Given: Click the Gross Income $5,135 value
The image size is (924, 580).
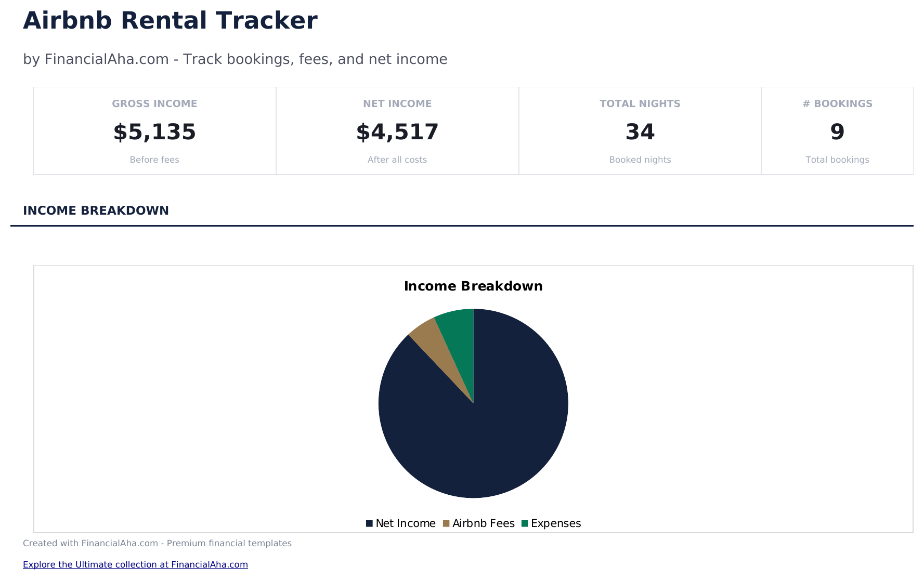Looking at the screenshot, I should tap(154, 132).
